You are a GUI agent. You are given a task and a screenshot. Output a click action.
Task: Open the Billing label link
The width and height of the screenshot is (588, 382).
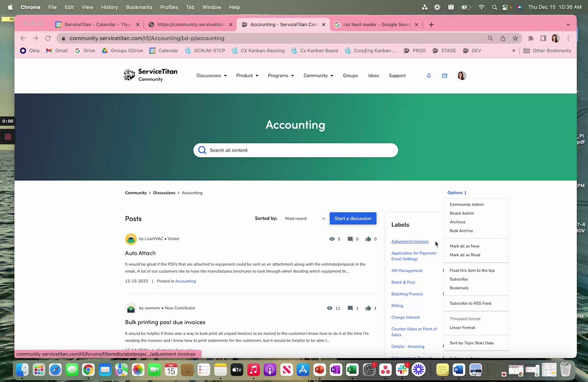[x=397, y=306]
